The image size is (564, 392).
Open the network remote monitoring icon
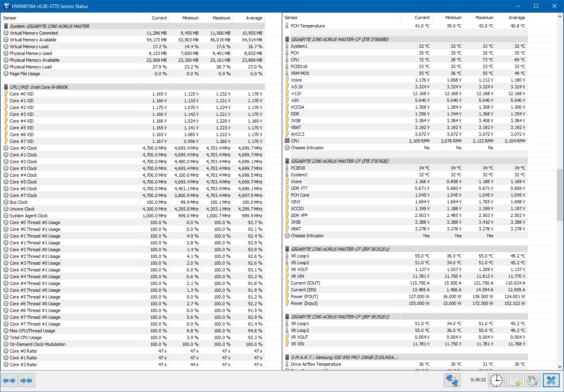[x=452, y=380]
